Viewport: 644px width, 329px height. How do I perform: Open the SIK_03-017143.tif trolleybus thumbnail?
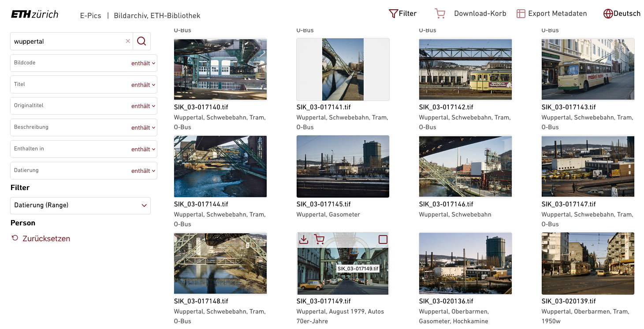(588, 69)
